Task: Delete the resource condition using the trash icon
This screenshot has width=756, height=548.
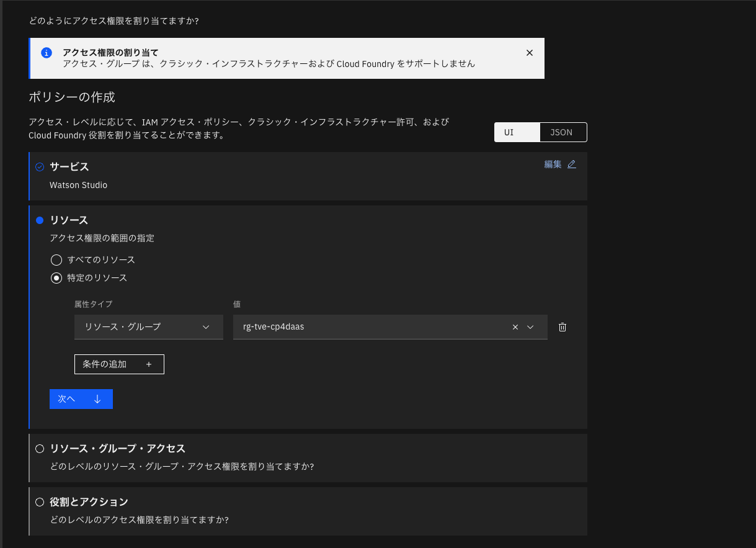Action: pyautogui.click(x=562, y=326)
